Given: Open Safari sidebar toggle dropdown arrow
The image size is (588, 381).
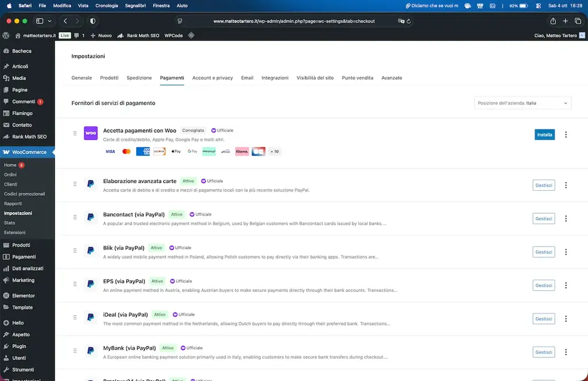Looking at the screenshot, I should coord(50,21).
